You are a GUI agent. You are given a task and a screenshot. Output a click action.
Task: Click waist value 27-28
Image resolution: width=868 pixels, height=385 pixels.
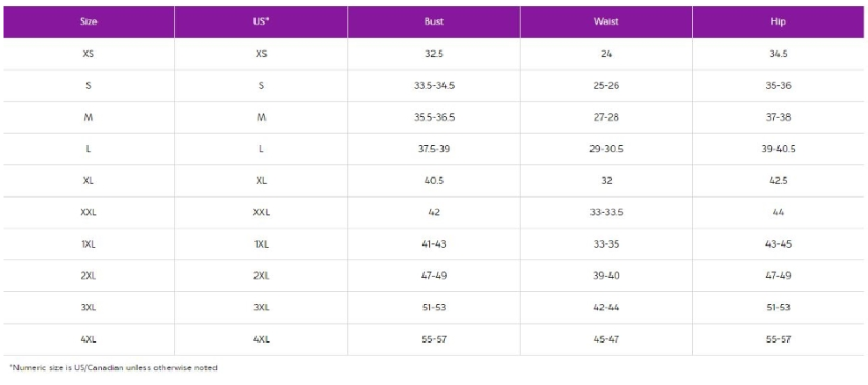[x=606, y=117]
